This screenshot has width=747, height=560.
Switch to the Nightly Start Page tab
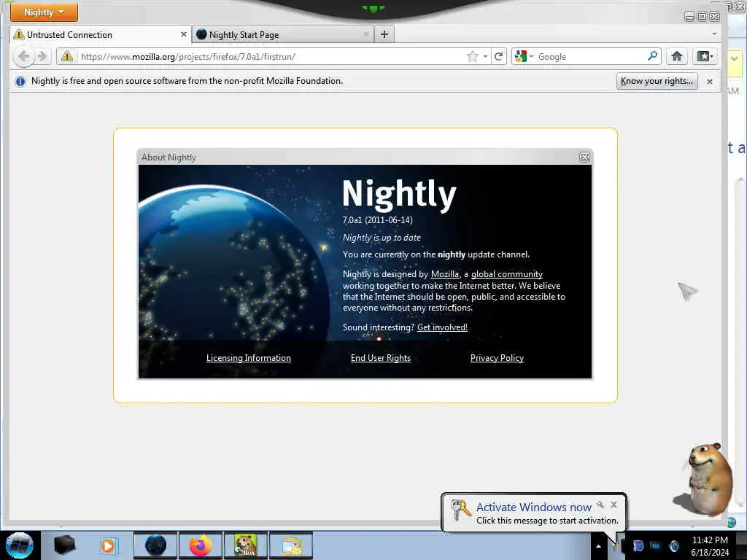(x=283, y=35)
